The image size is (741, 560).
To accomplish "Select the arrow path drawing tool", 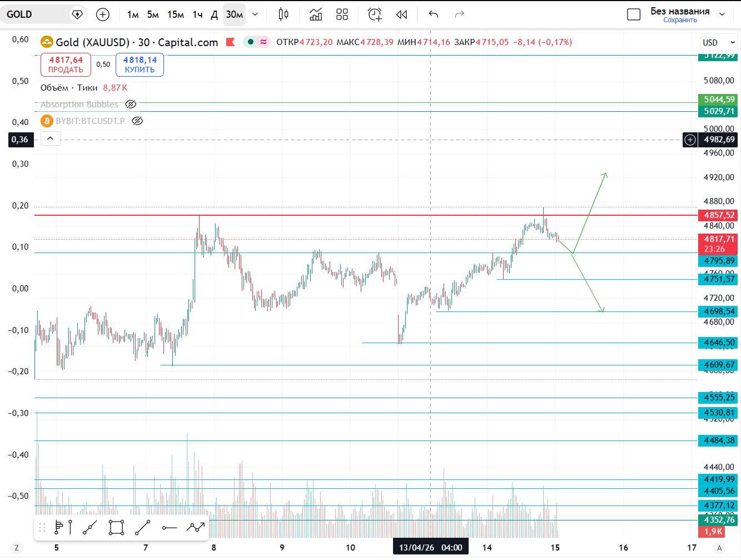I will pos(196,527).
